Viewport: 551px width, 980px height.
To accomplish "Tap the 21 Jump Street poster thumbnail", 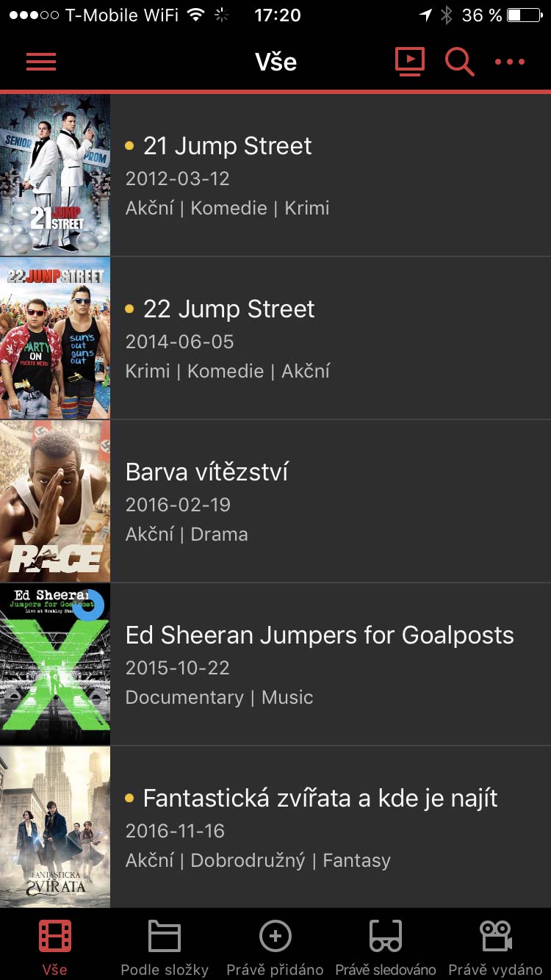I will [55, 175].
